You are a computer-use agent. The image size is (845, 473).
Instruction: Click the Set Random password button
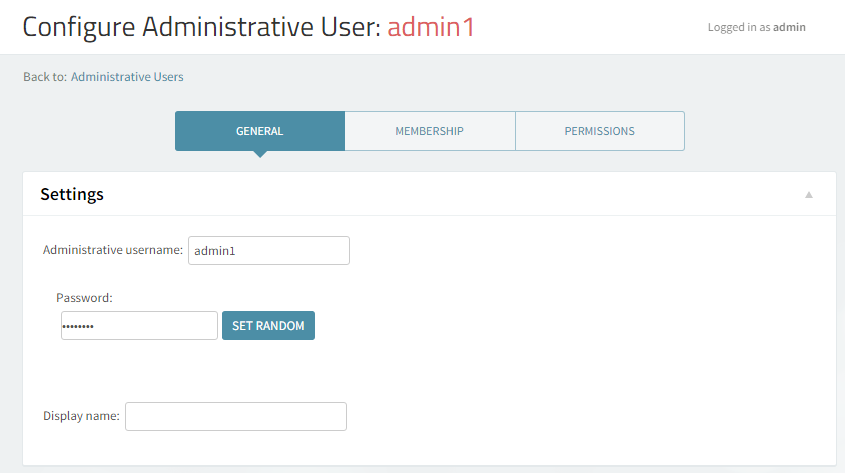click(x=268, y=326)
